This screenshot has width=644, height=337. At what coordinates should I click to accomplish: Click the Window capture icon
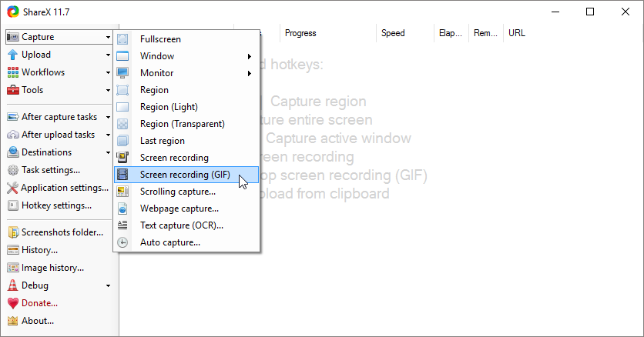122,55
